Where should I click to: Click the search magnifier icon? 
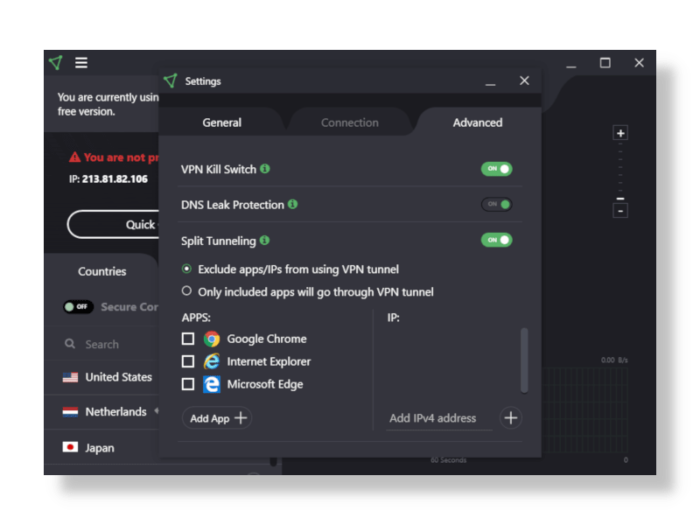pyautogui.click(x=70, y=344)
